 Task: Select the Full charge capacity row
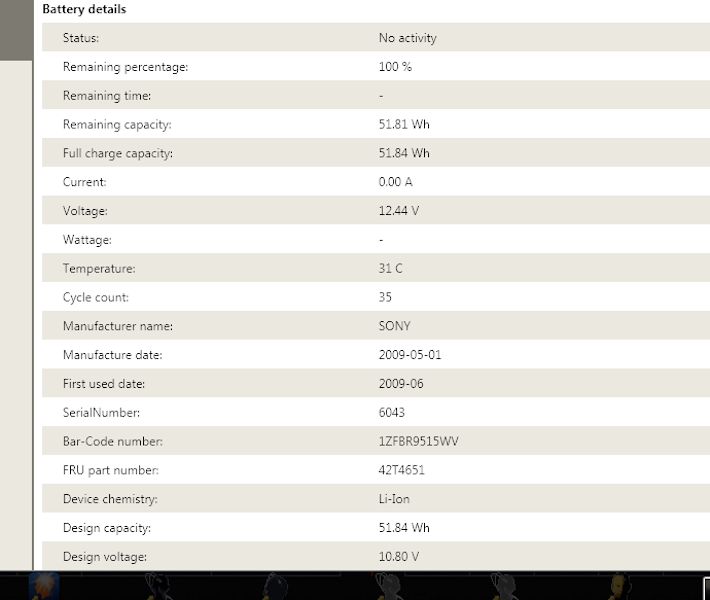pos(376,153)
